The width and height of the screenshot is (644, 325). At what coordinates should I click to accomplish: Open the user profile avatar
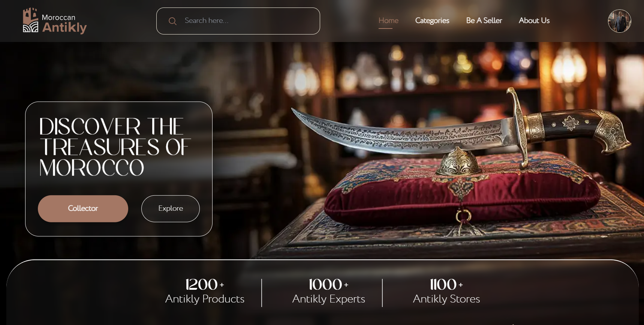(619, 21)
